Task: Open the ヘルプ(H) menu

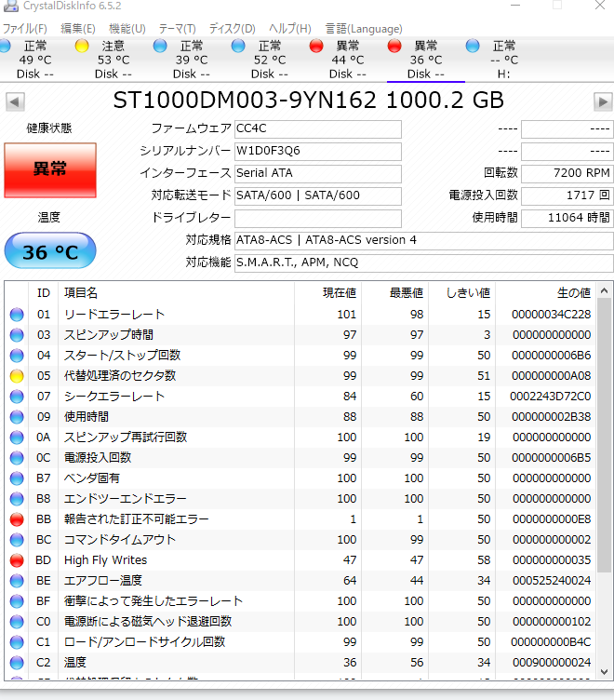Action: pos(290,29)
